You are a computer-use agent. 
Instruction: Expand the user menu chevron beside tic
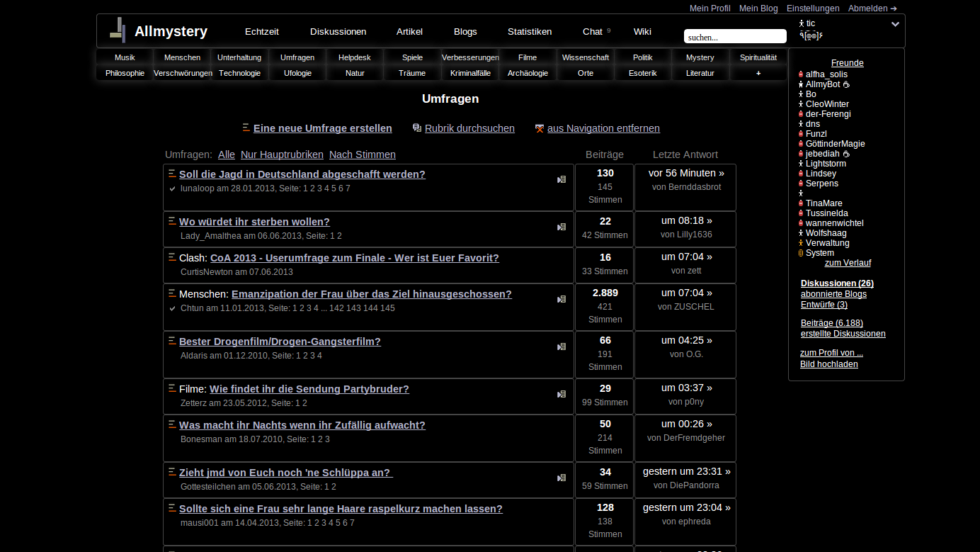(x=895, y=24)
